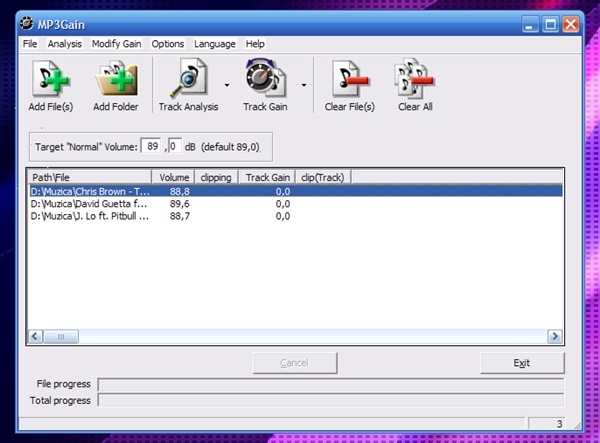Image resolution: width=600 pixels, height=443 pixels.
Task: Run Track Analysis from the toolbar
Action: 189,78
